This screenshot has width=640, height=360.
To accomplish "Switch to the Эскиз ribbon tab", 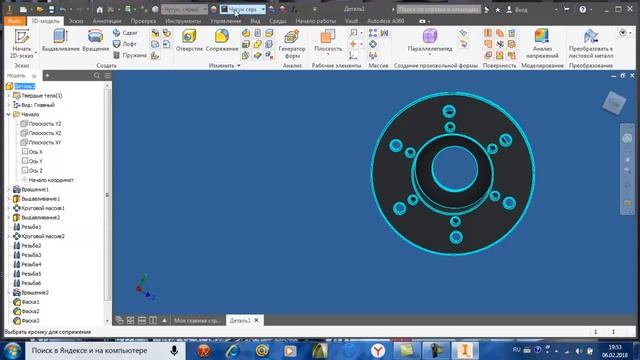I will pyautogui.click(x=76, y=21).
